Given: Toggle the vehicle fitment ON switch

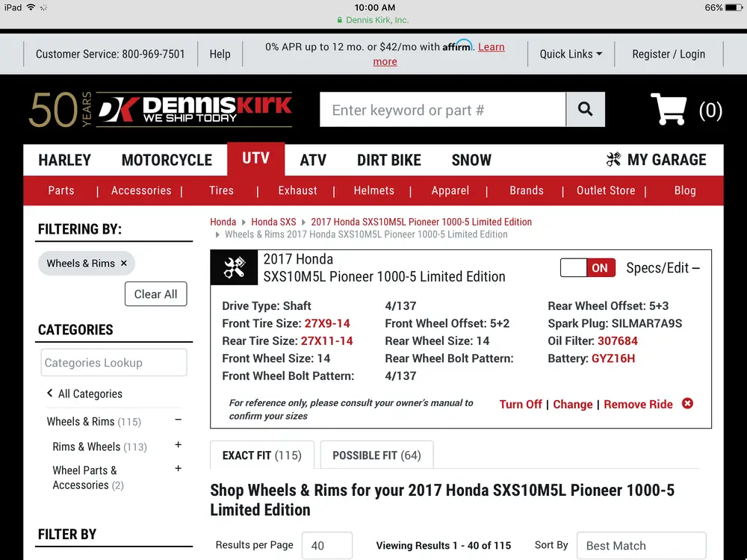Looking at the screenshot, I should [587, 267].
